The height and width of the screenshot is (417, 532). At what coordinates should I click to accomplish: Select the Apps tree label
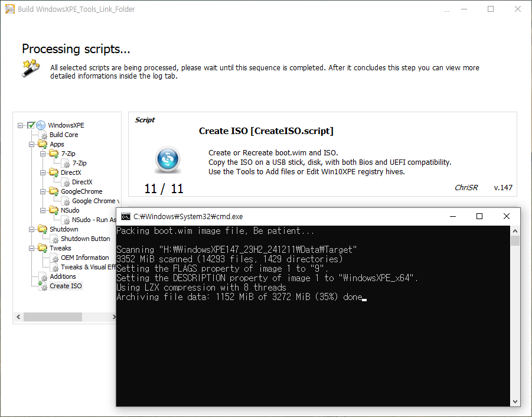click(57, 144)
